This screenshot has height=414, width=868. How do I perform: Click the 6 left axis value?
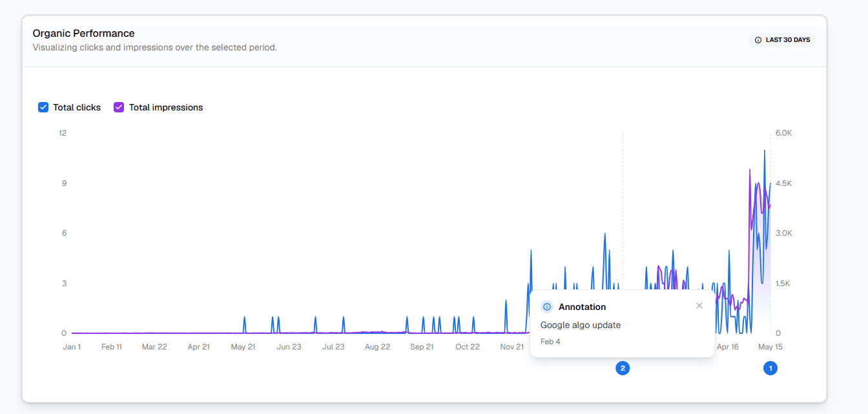64,233
